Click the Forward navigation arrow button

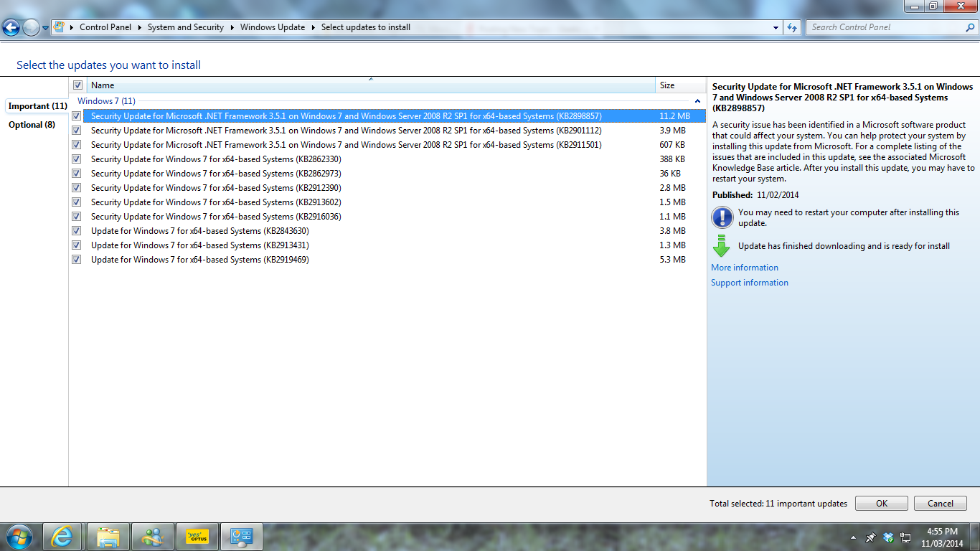coord(31,28)
